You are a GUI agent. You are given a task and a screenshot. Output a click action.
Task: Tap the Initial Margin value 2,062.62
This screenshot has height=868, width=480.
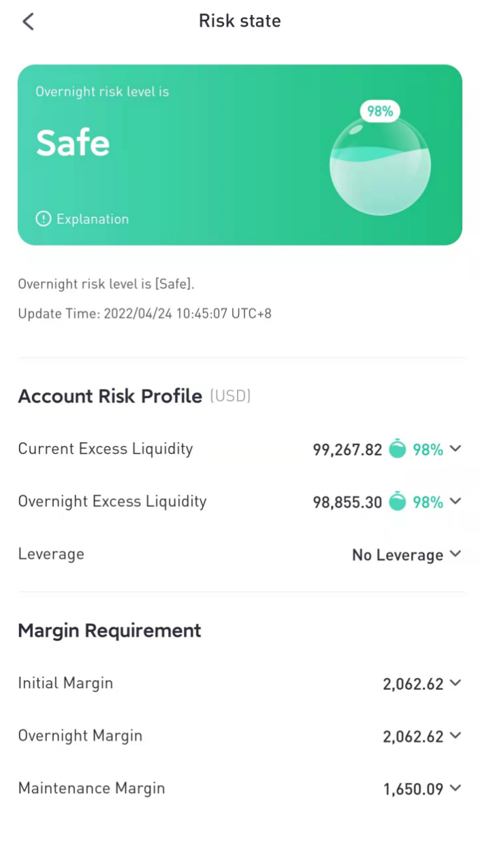click(x=413, y=684)
